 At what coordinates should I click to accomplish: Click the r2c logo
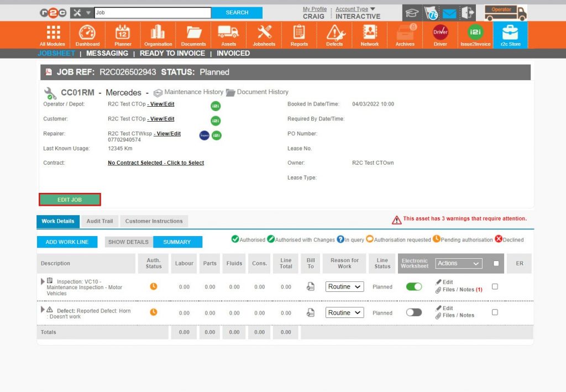(53, 13)
